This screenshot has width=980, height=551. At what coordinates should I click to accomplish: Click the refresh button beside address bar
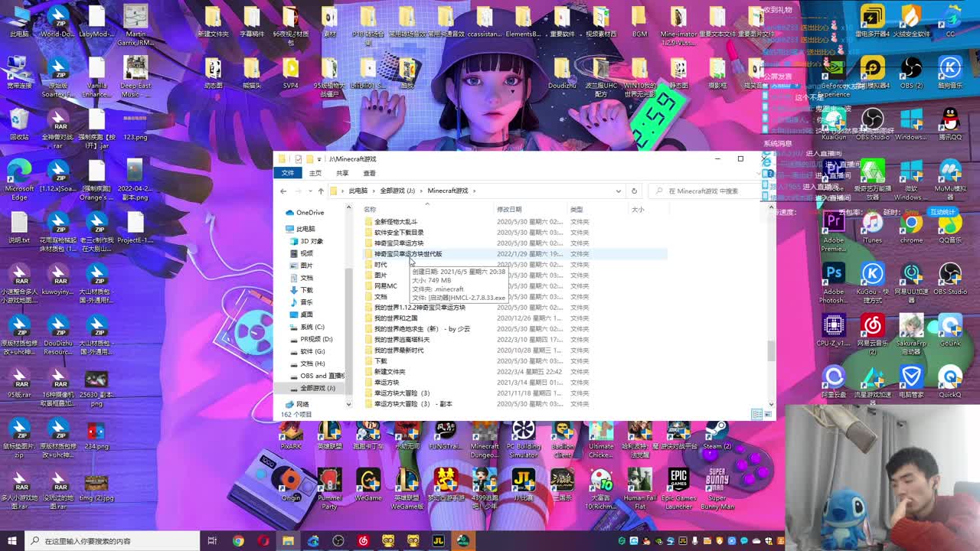634,191
